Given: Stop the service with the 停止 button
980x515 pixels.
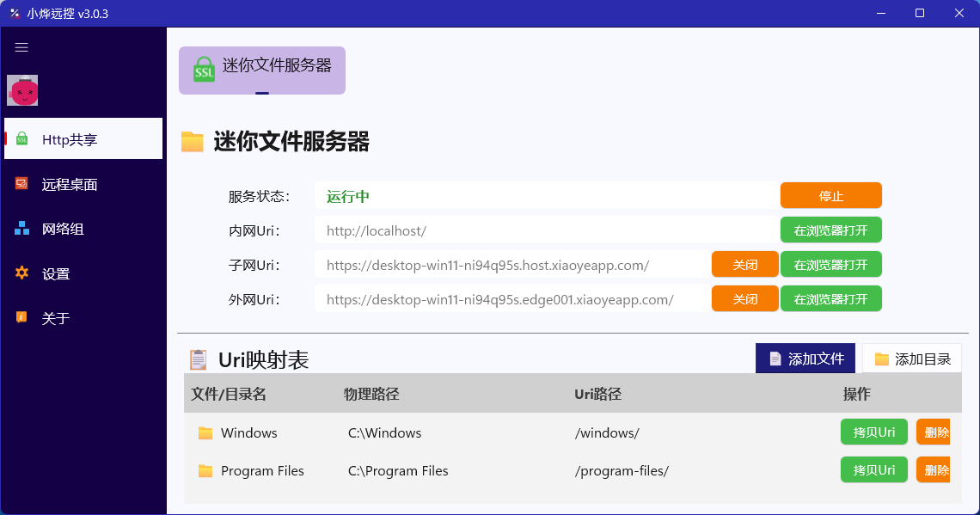Looking at the screenshot, I should click(x=830, y=196).
